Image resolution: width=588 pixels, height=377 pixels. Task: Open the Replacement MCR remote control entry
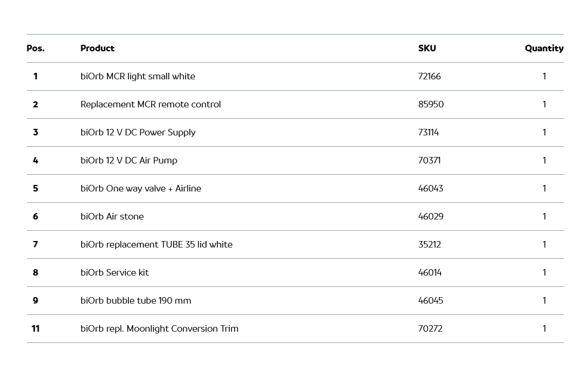[150, 104]
